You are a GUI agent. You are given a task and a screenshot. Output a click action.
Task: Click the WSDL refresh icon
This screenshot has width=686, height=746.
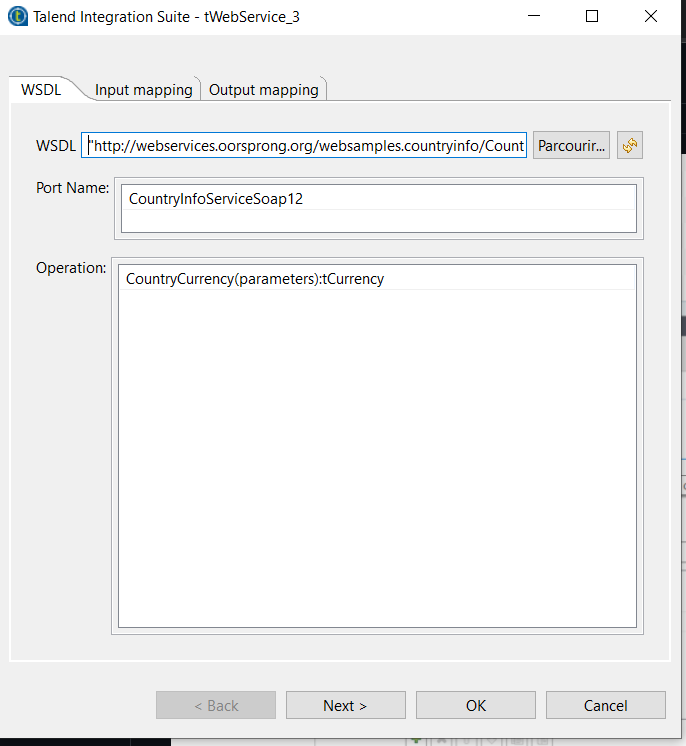[629, 145]
